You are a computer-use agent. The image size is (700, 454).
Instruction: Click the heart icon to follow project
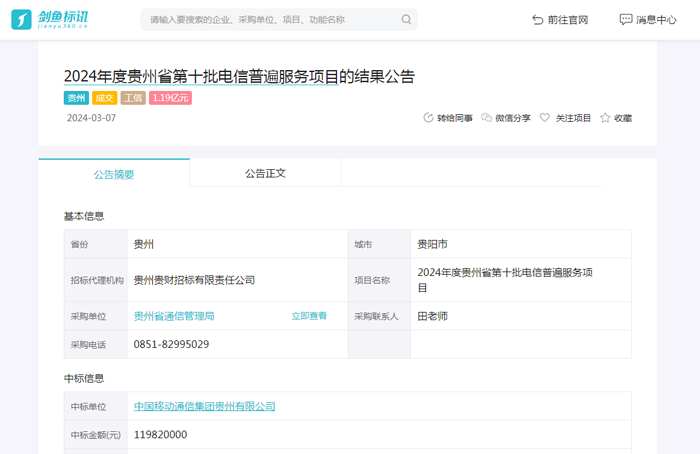[545, 118]
